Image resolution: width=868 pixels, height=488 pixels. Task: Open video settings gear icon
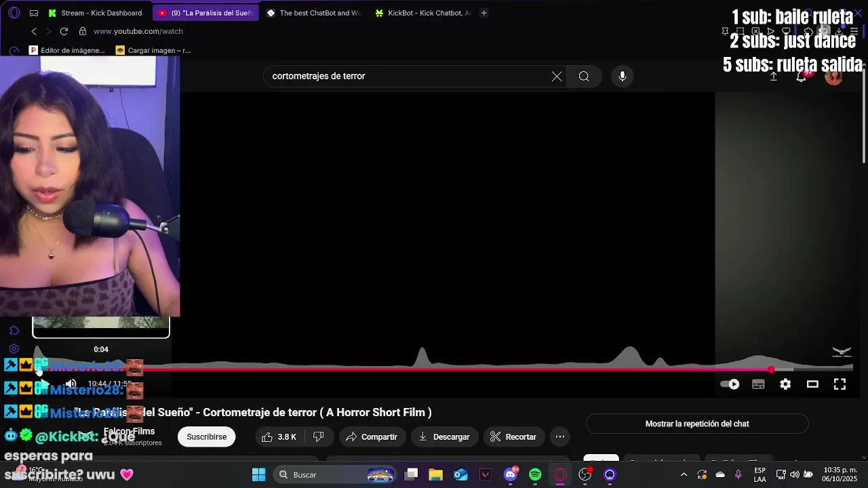click(785, 384)
